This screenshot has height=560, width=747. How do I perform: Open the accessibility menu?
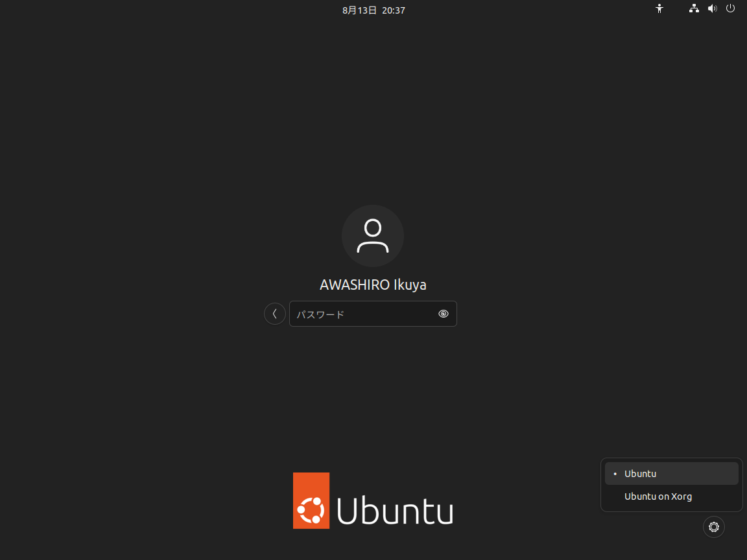[x=659, y=9]
